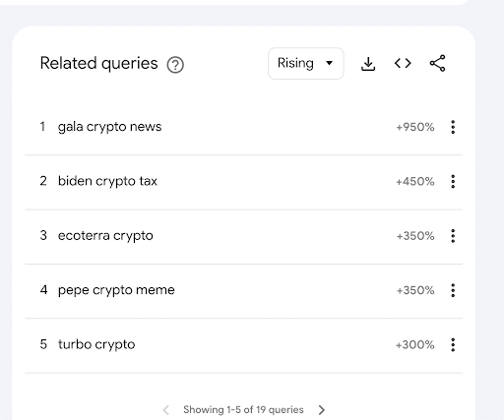Download related queries as CSV
The height and width of the screenshot is (420, 504).
368,64
